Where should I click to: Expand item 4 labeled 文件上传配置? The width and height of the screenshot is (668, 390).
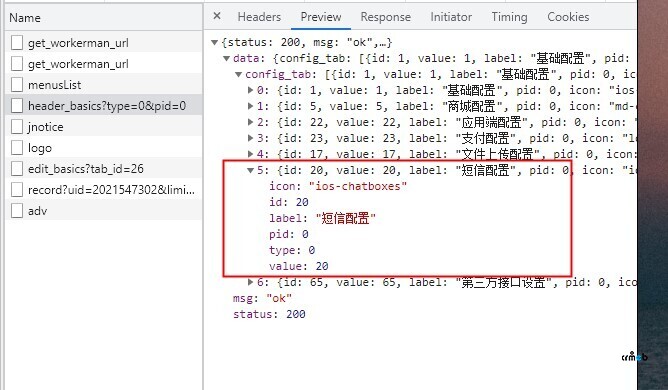251,154
